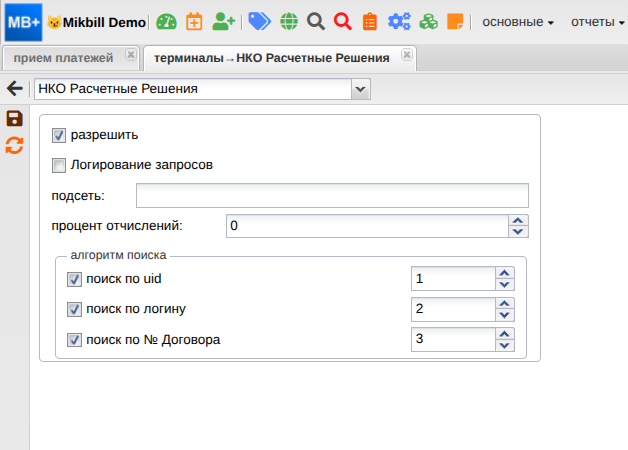Screen dimensions: 628x450
Task: Toggle 'поиск по логину' checkbox
Action: tap(74, 309)
